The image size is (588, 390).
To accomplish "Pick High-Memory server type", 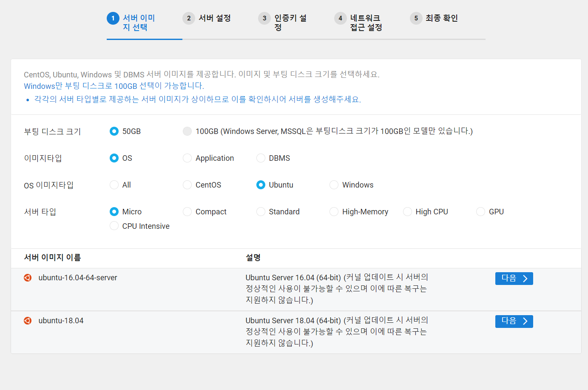I will coord(334,211).
